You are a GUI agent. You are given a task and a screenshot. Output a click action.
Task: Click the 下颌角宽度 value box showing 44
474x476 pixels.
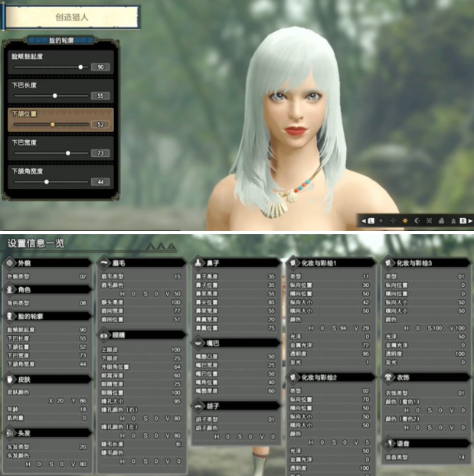(x=100, y=182)
